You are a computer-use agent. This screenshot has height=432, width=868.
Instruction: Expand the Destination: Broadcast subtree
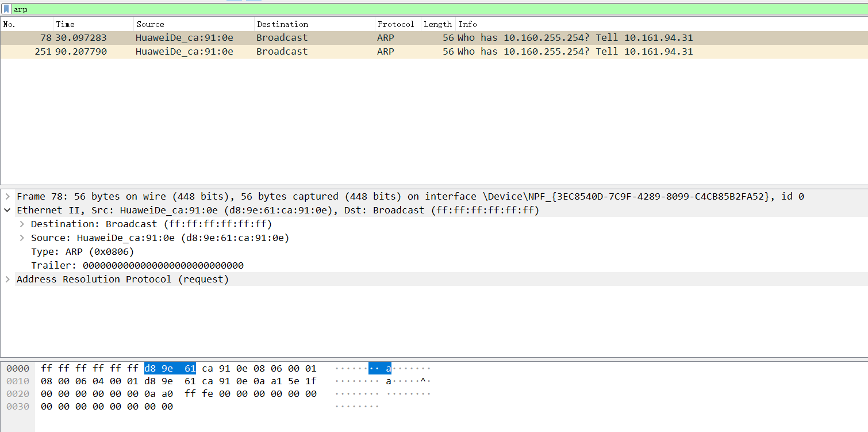pyautogui.click(x=22, y=224)
